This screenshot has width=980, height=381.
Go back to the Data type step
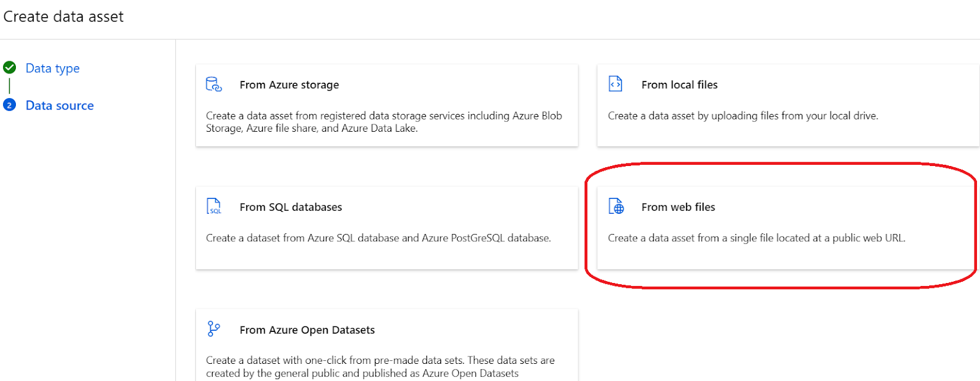click(x=53, y=68)
